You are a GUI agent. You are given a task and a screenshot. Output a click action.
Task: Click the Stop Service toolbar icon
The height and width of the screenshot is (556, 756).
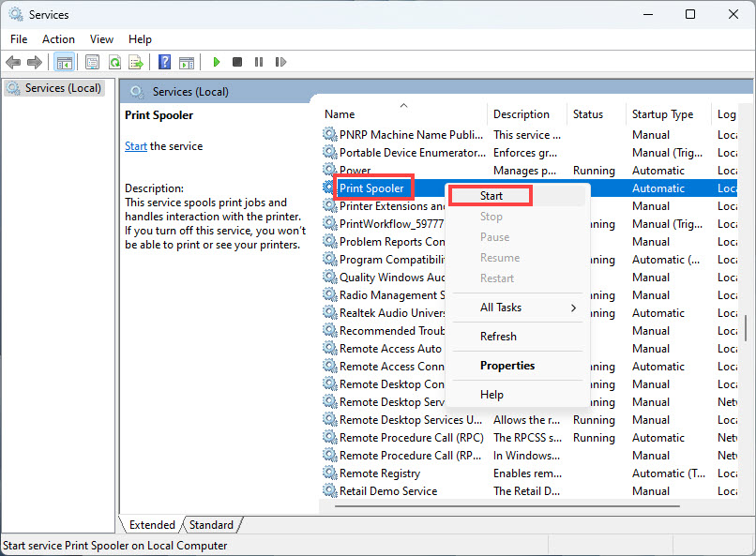(x=237, y=62)
